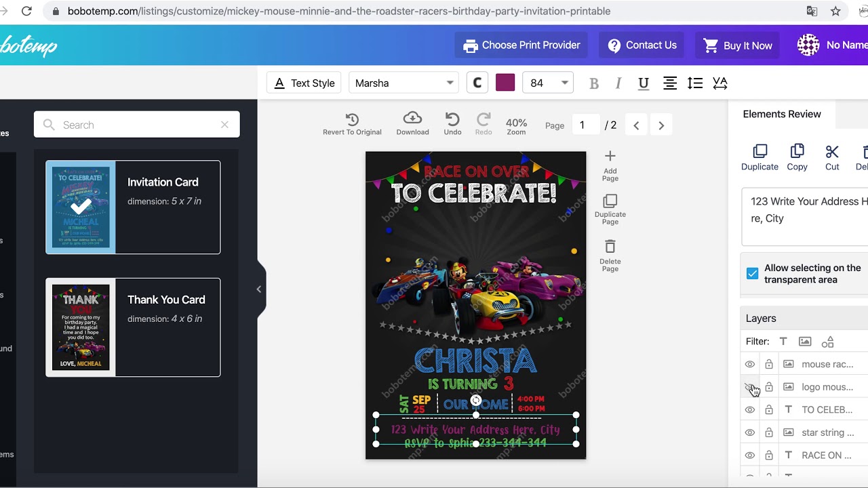Cut the selected element
The image size is (868, 488).
(x=832, y=157)
